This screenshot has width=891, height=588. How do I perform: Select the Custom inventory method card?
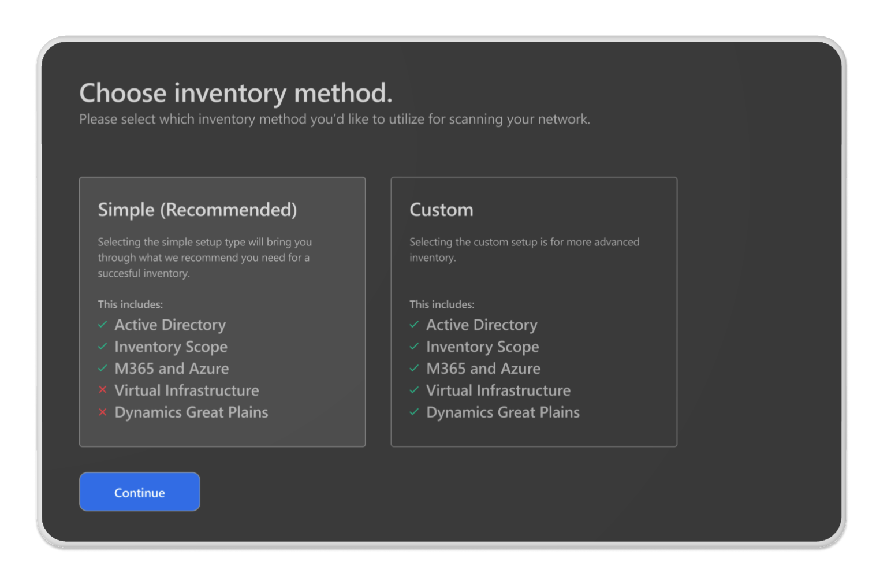[534, 312]
